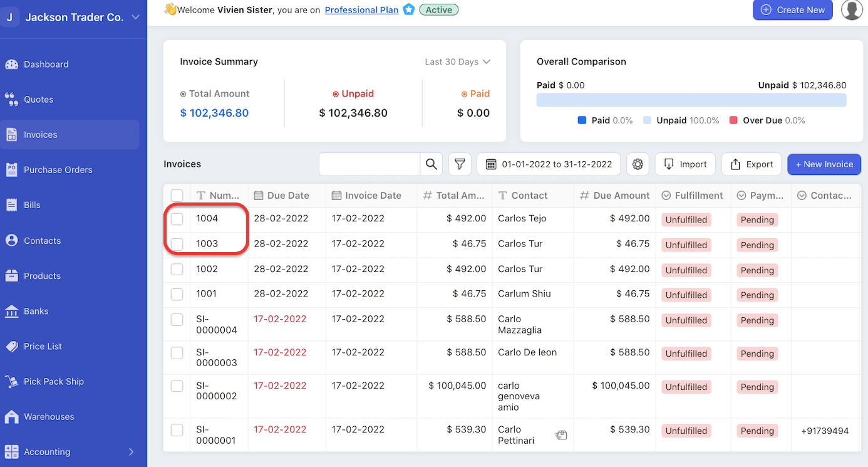Click the J company logo tile

pos(9,17)
